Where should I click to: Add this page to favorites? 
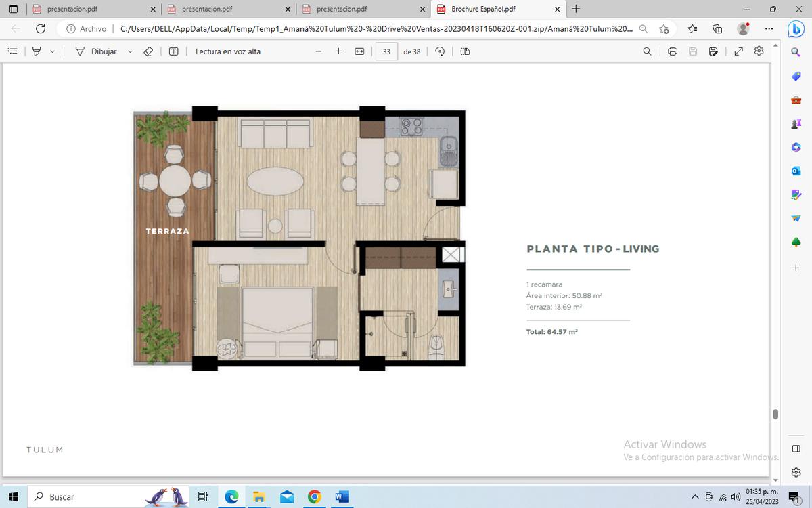[664, 28]
